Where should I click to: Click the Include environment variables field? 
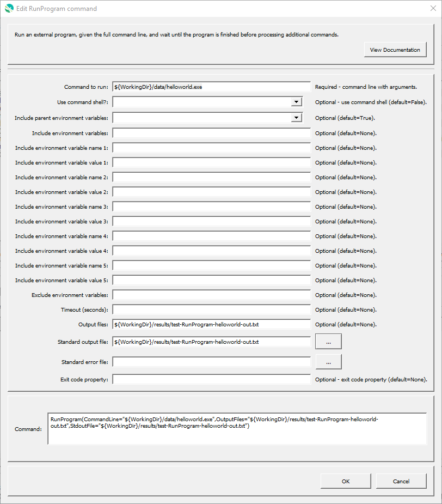(211, 133)
